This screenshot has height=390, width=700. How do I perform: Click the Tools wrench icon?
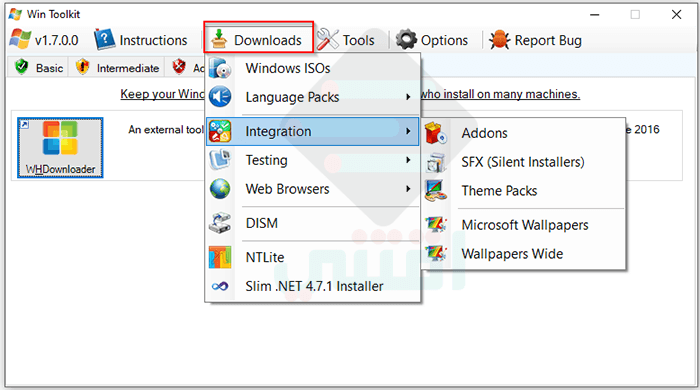[328, 40]
